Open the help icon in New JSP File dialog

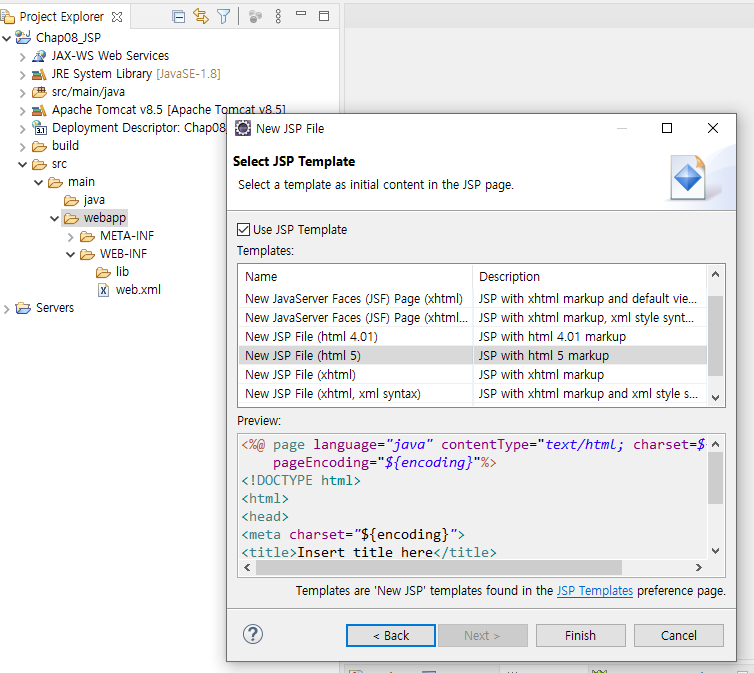coord(252,634)
